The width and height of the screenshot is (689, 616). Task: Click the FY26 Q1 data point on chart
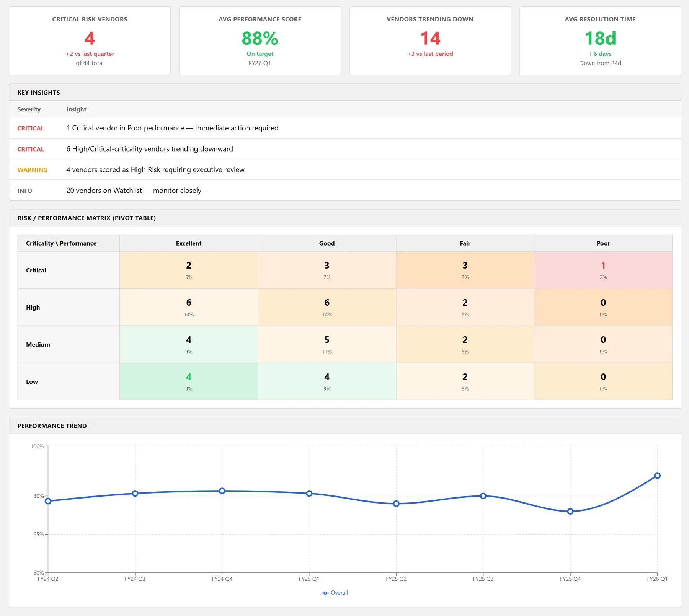tap(657, 476)
